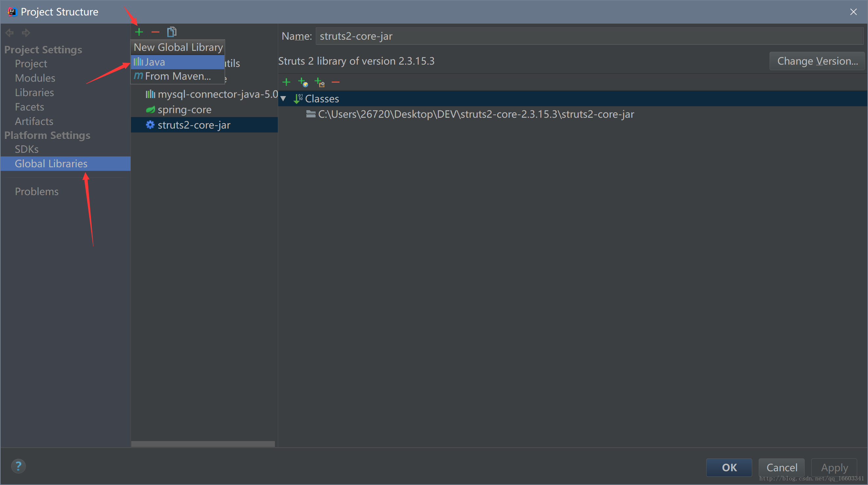Choose From Maven... in New Global Library menu

pyautogui.click(x=177, y=76)
